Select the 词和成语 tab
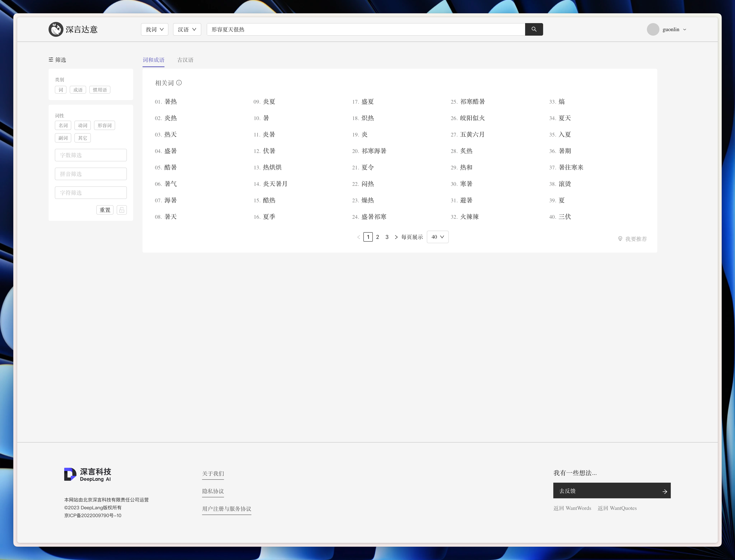Image resolution: width=735 pixels, height=560 pixels. coord(153,60)
